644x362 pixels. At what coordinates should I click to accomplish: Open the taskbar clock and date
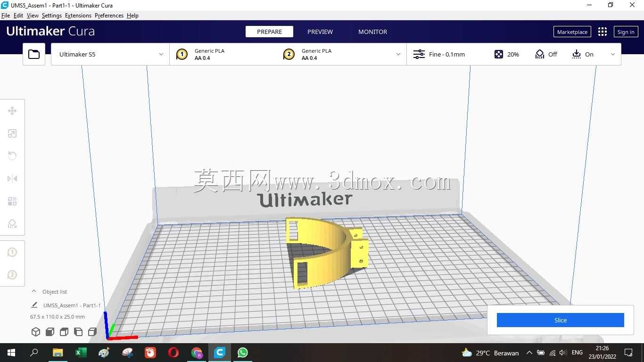click(602, 353)
